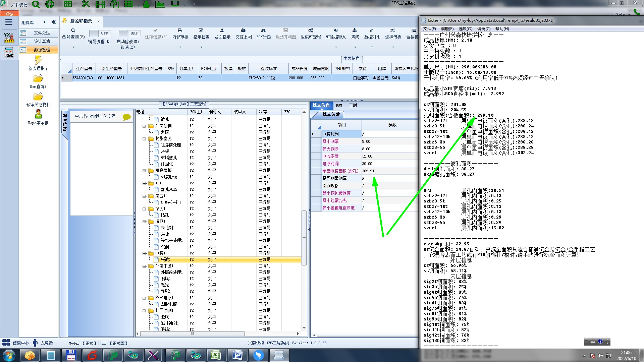Click the 指示检查 toolbar icon
The width and height of the screenshot is (644, 362).
coord(201,31)
